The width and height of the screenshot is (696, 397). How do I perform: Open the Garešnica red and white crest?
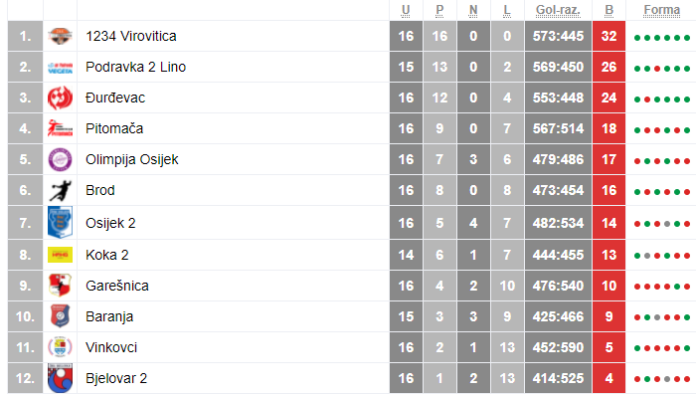coord(60,286)
